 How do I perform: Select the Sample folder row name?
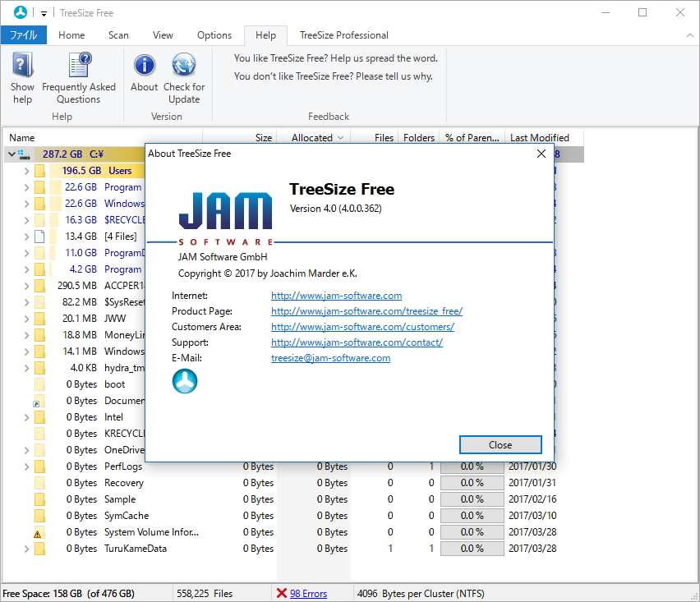pyautogui.click(x=120, y=499)
